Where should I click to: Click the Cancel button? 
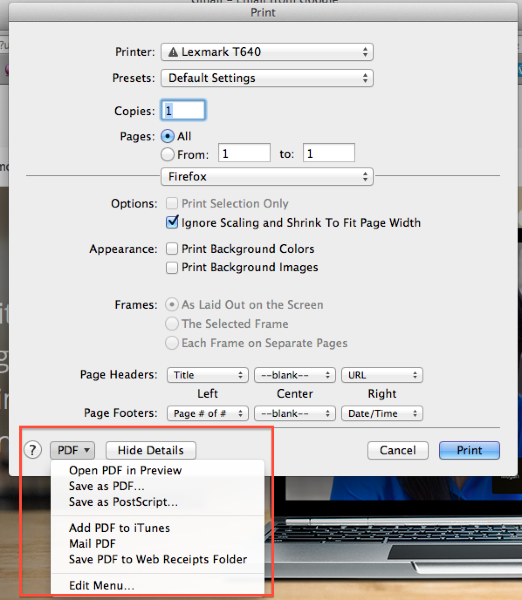click(398, 450)
